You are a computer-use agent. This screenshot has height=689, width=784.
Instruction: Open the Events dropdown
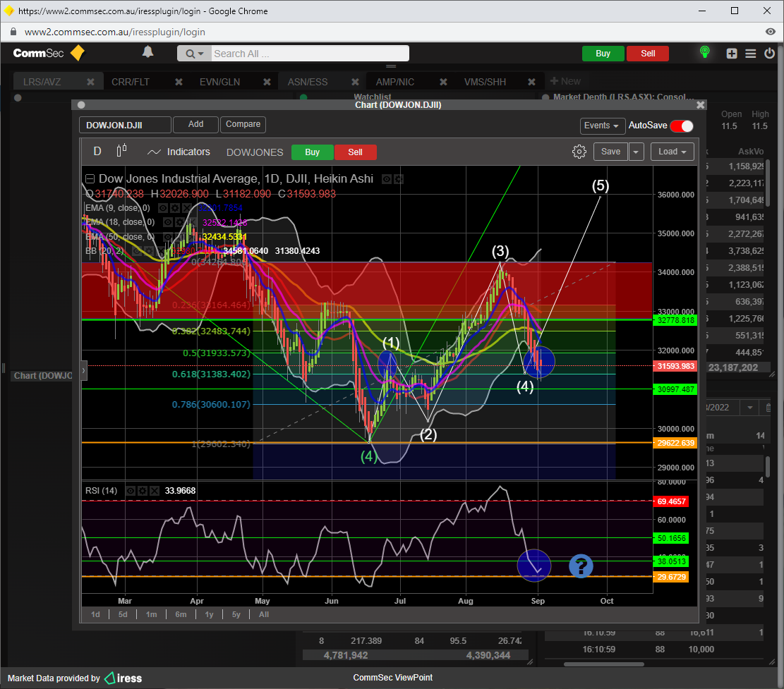[601, 126]
